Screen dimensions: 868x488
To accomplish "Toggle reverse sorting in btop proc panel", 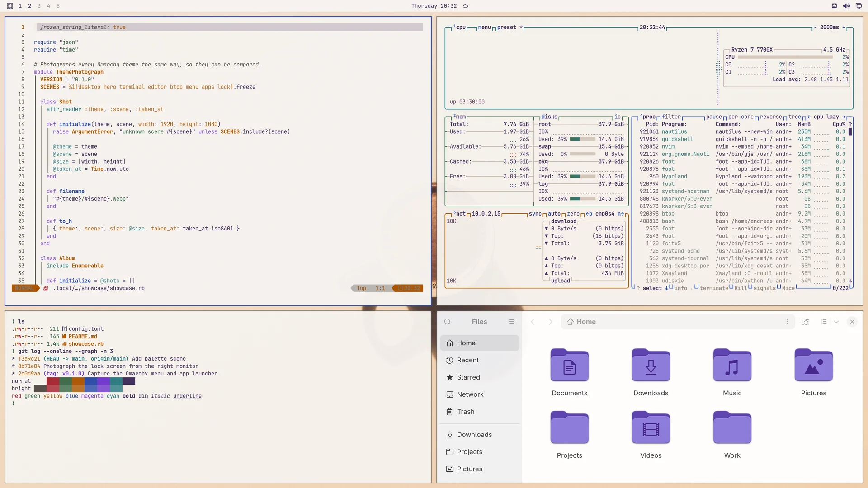I will coord(771,117).
